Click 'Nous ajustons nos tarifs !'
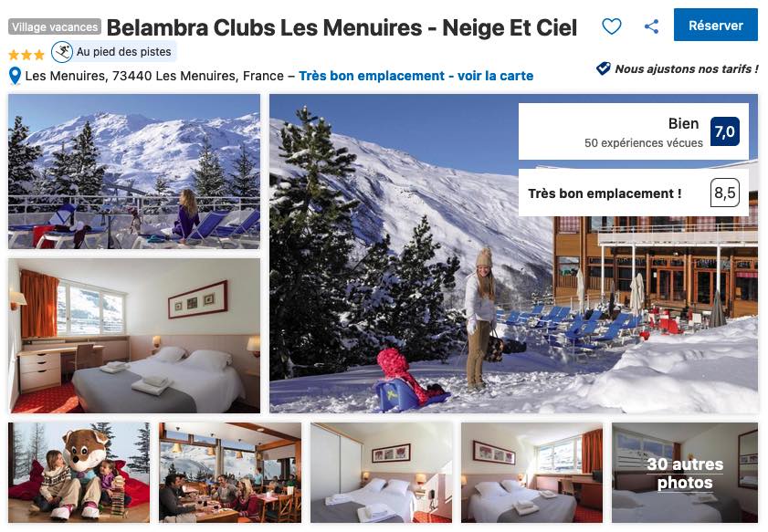 686,69
